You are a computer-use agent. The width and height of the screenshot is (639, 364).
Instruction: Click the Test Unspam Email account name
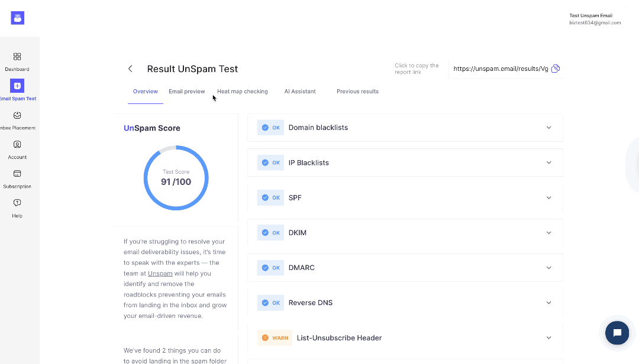click(591, 15)
